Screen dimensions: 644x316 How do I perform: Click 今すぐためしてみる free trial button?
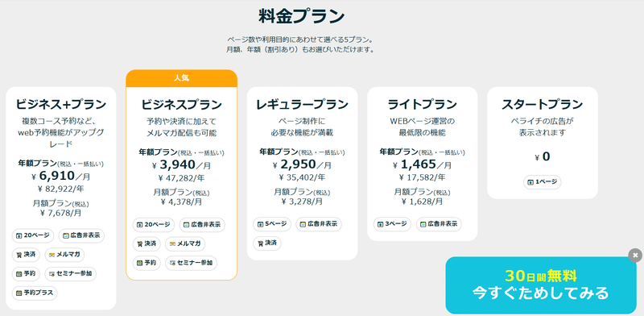point(541,285)
